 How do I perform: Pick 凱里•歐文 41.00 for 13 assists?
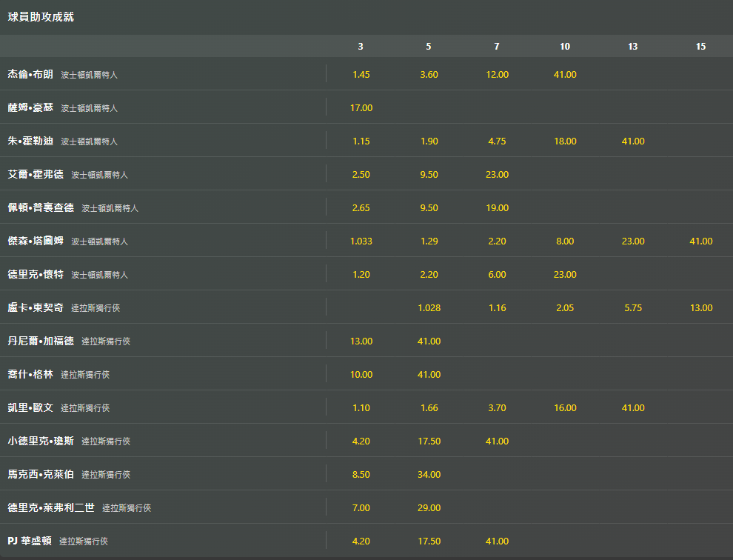pyautogui.click(x=633, y=407)
